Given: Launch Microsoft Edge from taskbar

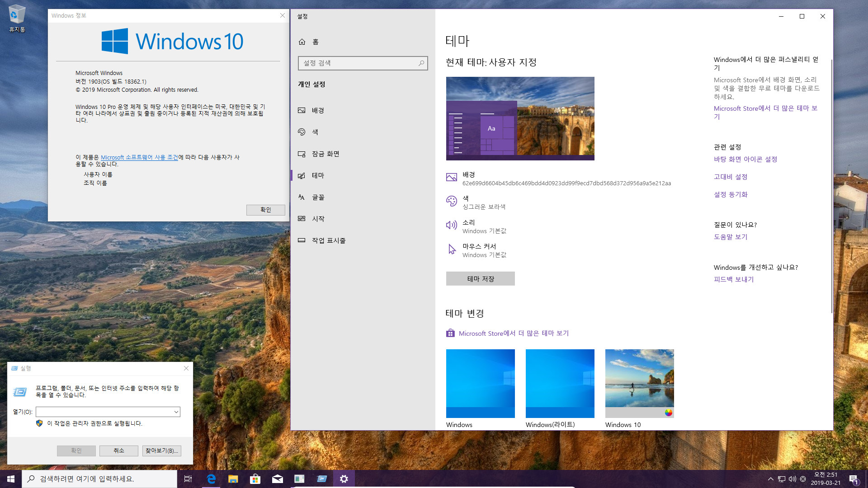Looking at the screenshot, I should click(211, 479).
